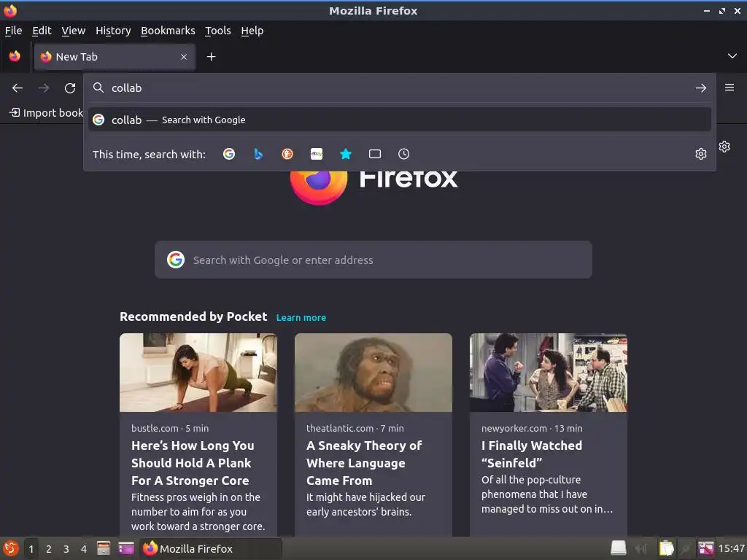Click the volume icon in system tray

tap(641, 549)
